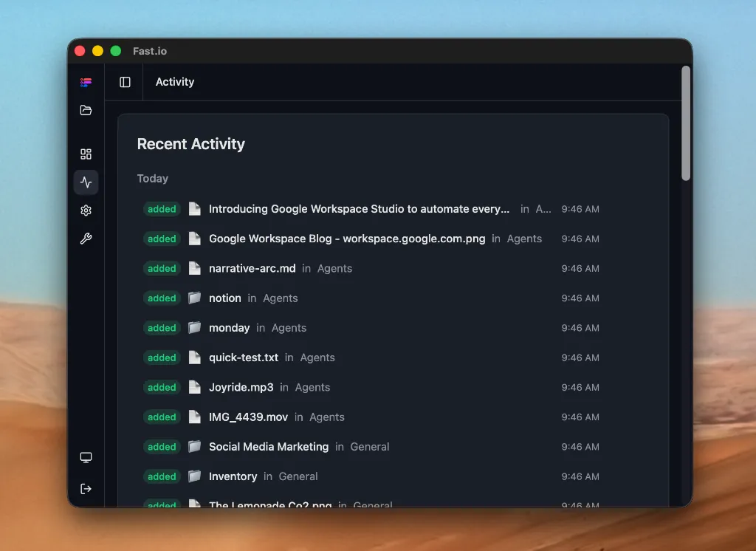Open the General link beside Inventory

[x=298, y=476]
